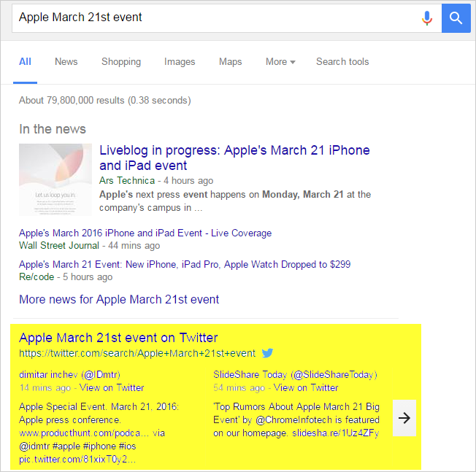Viewport: 476px width, 472px height.
Task: Click the Monday, March 21 snippet text
Action: (303, 194)
